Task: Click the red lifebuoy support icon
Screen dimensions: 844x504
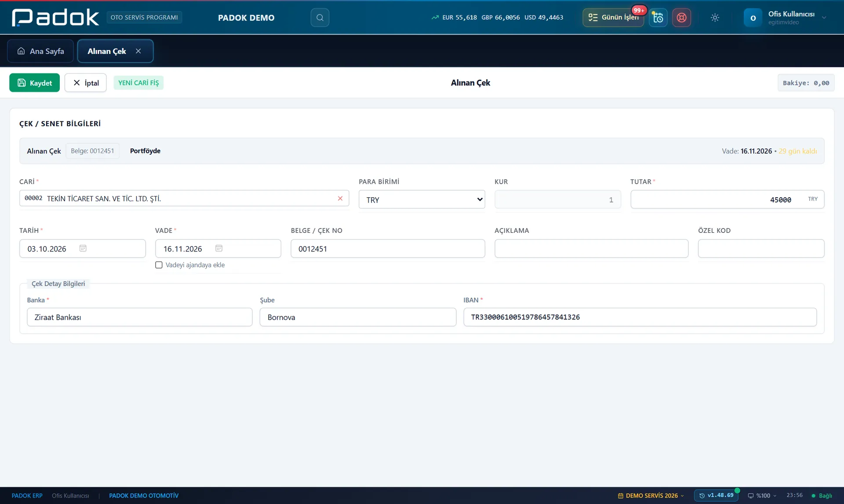Action: [x=681, y=18]
